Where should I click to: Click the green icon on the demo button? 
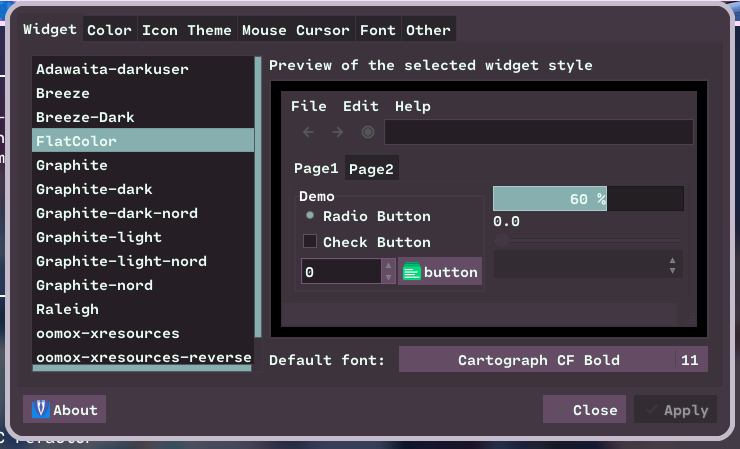pyautogui.click(x=412, y=272)
